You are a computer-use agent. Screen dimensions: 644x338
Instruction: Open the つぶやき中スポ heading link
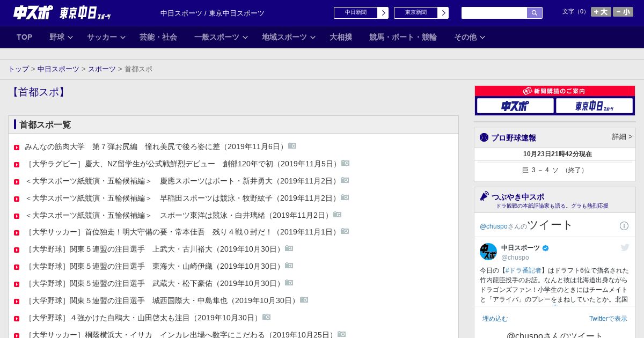pos(518,197)
